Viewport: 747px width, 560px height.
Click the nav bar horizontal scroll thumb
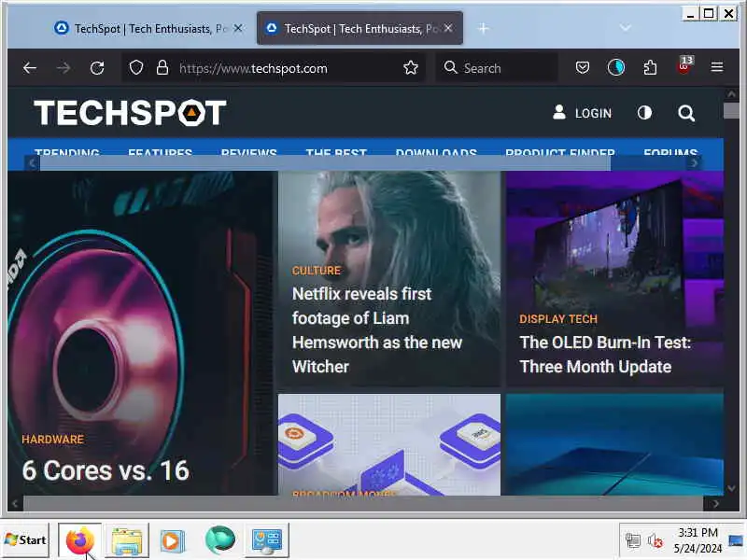pyautogui.click(x=325, y=163)
